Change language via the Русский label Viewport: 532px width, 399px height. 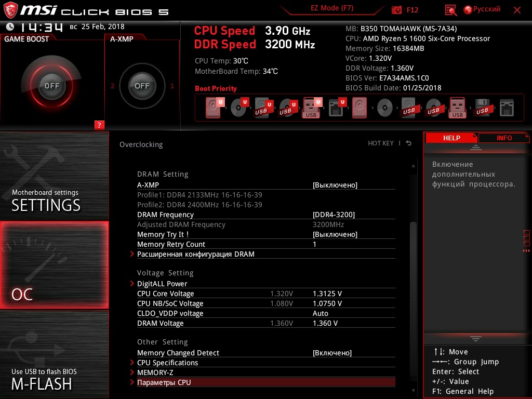pos(486,9)
